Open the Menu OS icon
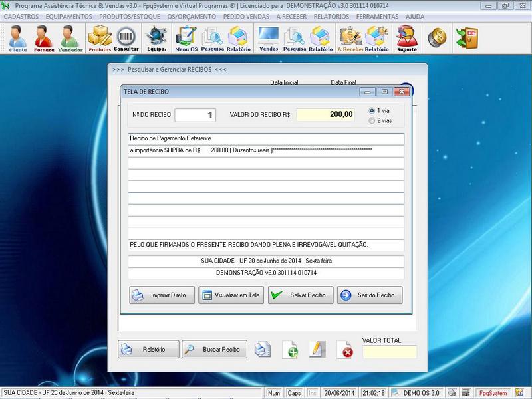Viewport: 532px width, 399px height. (x=186, y=39)
